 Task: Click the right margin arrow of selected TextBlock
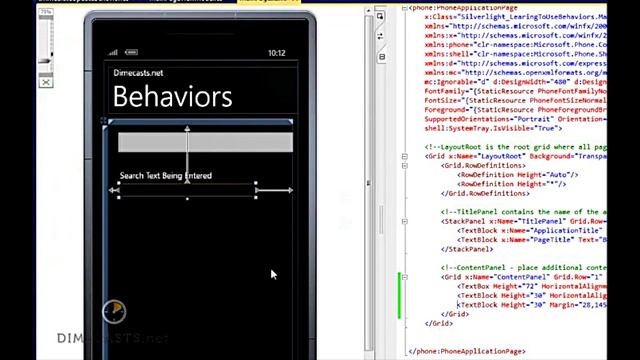pos(274,190)
